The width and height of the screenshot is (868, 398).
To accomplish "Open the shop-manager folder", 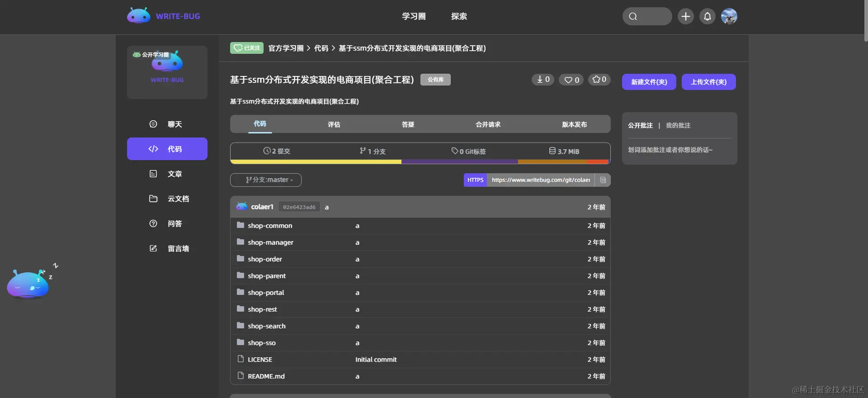I will pyautogui.click(x=270, y=242).
